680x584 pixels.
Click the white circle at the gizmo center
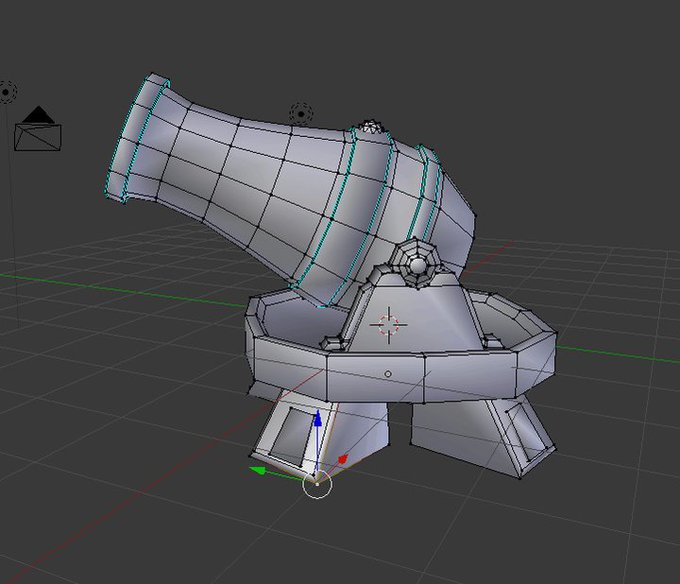pos(317,484)
